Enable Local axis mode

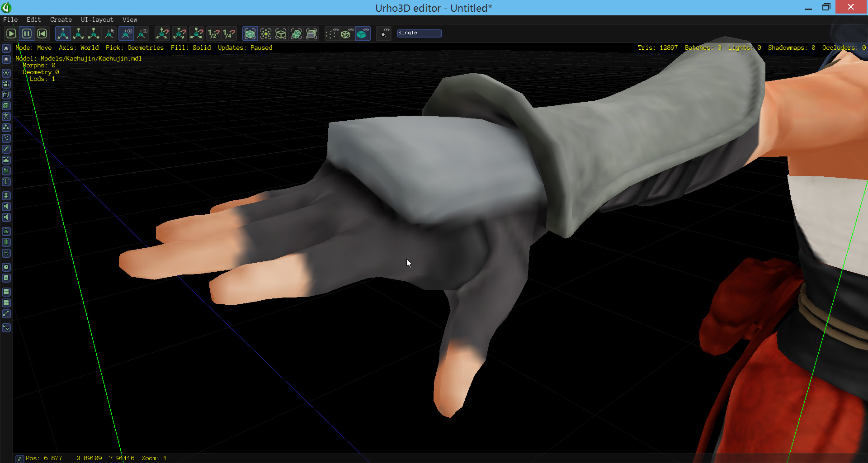click(x=142, y=33)
